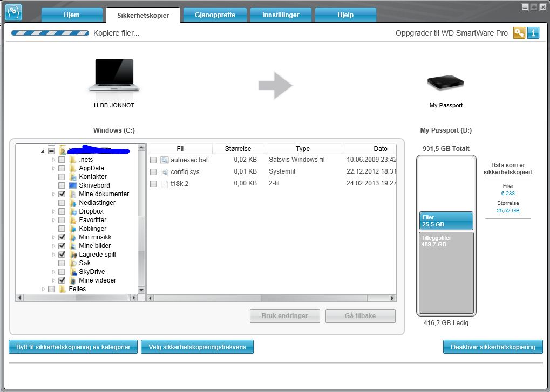Image resolution: width=550 pixels, height=392 pixels.
Task: Check the config.sys file checkbox
Action: click(153, 172)
